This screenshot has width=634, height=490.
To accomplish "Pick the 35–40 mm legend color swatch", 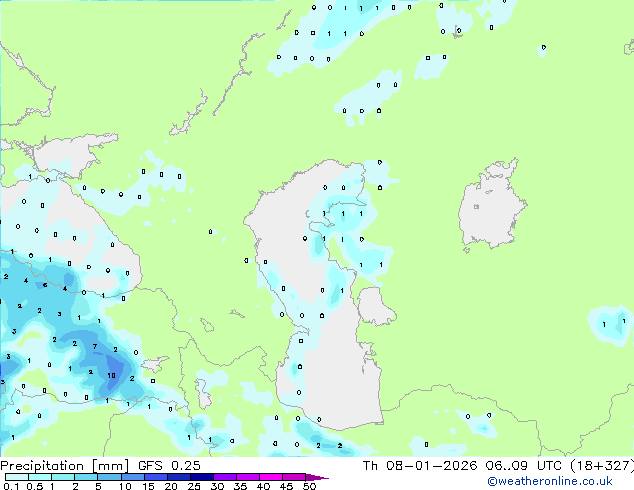I will (x=247, y=477).
